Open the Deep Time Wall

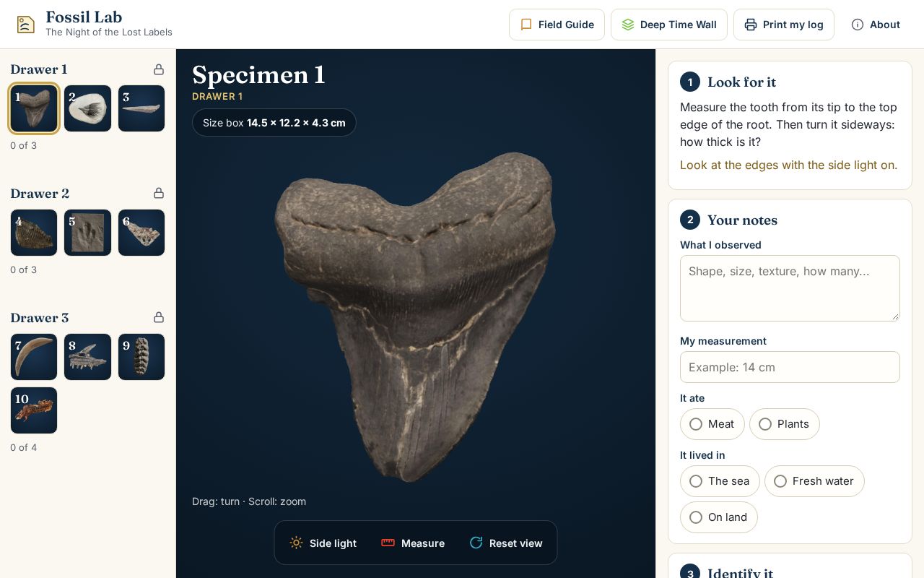click(669, 25)
